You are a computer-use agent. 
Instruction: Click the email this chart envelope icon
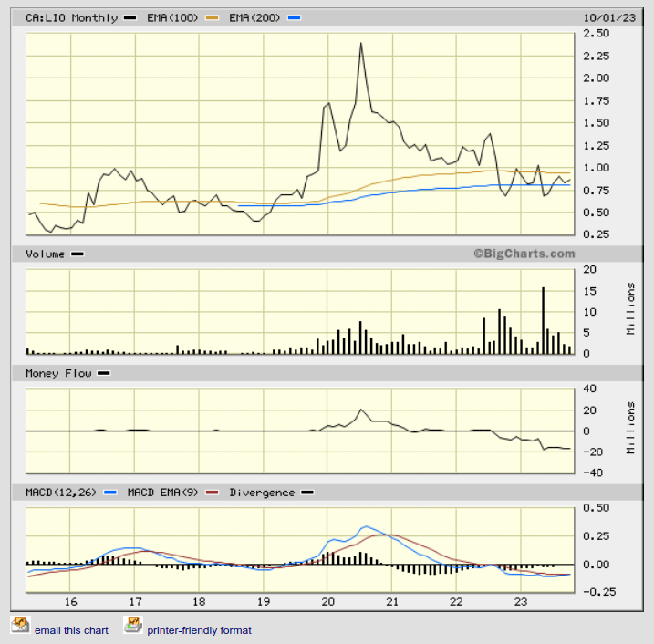tap(20, 625)
